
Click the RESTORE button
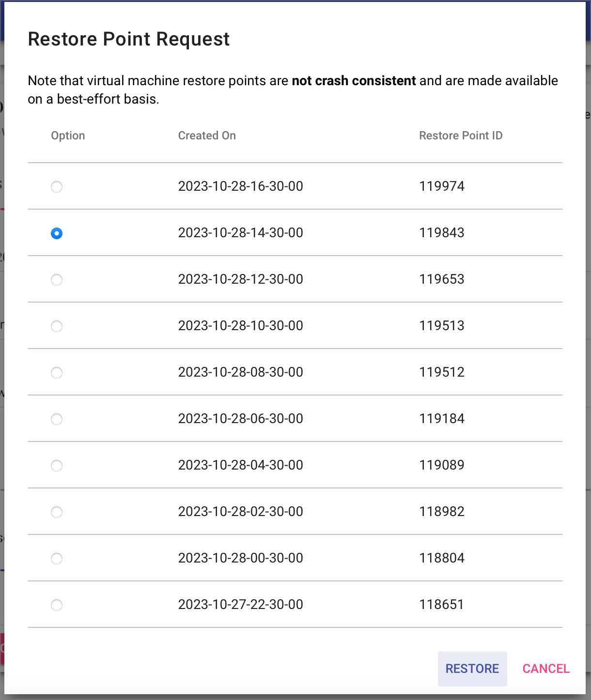pyautogui.click(x=472, y=669)
